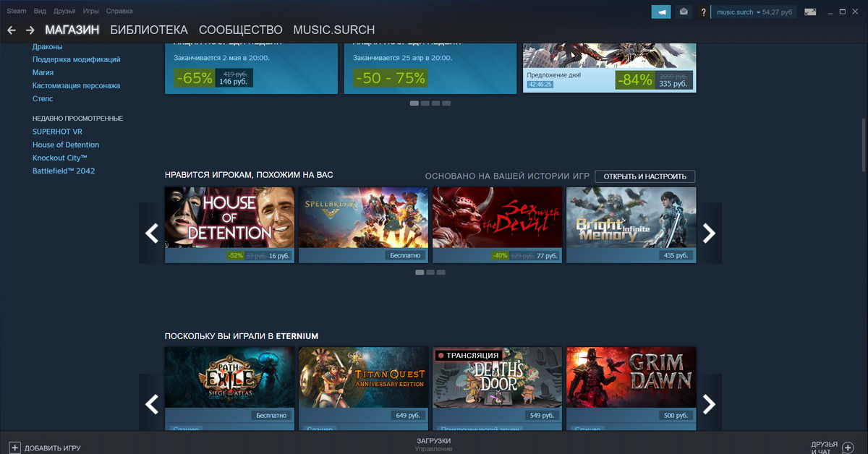
Task: Open recently viewed Knockout City
Action: tap(60, 158)
